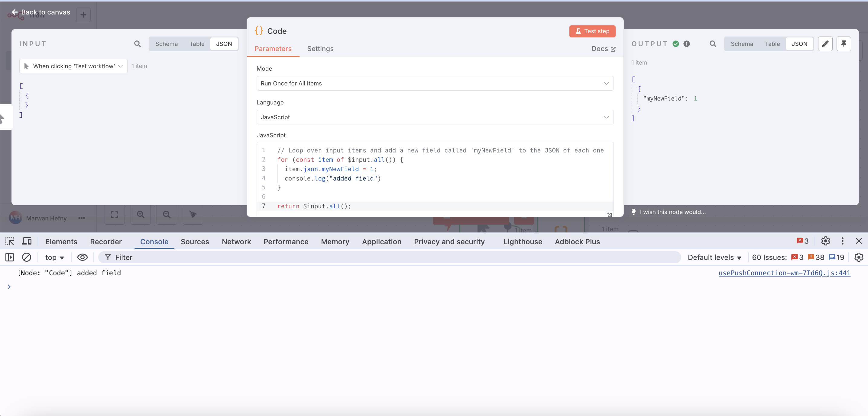The width and height of the screenshot is (868, 416).
Task: Open the usePushConnection source link
Action: (x=784, y=273)
